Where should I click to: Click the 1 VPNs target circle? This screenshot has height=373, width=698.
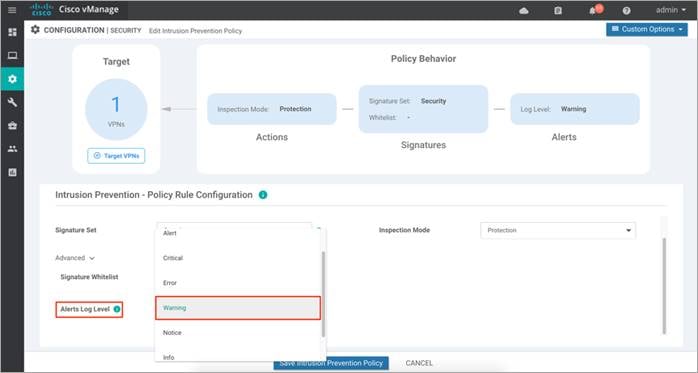click(116, 109)
